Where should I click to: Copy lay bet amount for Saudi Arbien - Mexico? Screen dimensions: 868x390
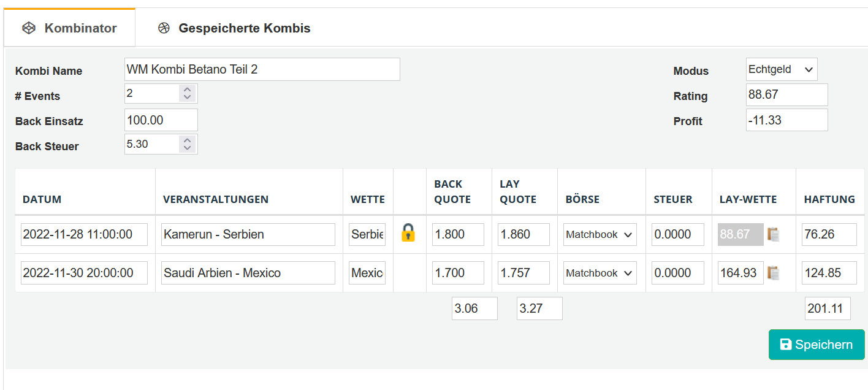[x=774, y=273]
